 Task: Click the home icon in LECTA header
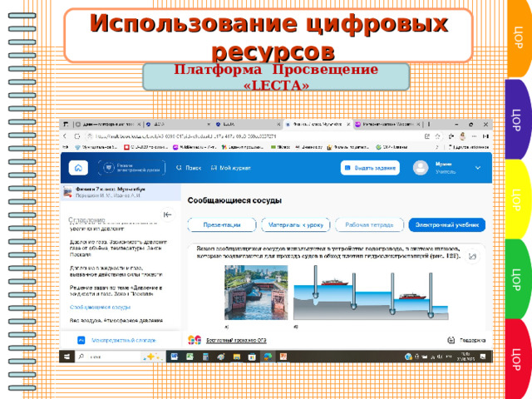pyautogui.click(x=78, y=168)
